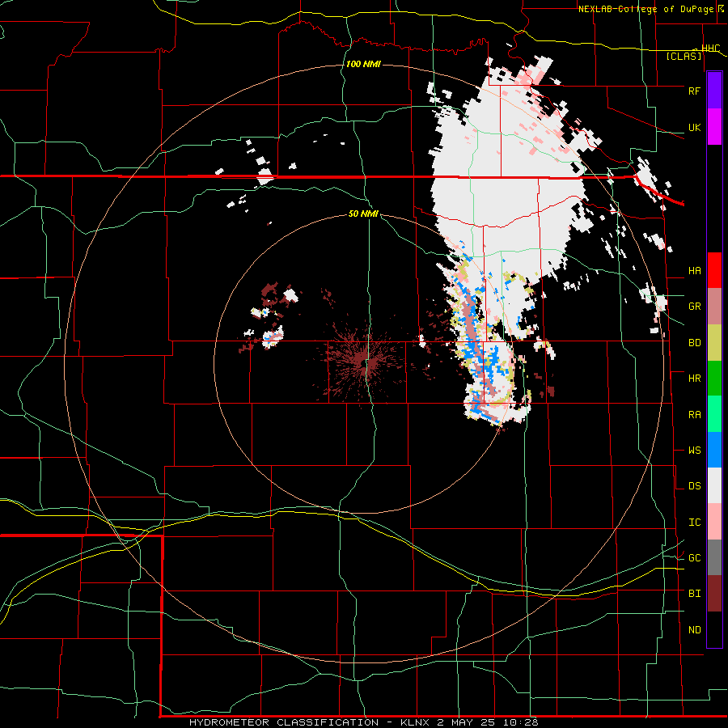
Task: Click the GR dusty pink legend block
Action: [714, 307]
